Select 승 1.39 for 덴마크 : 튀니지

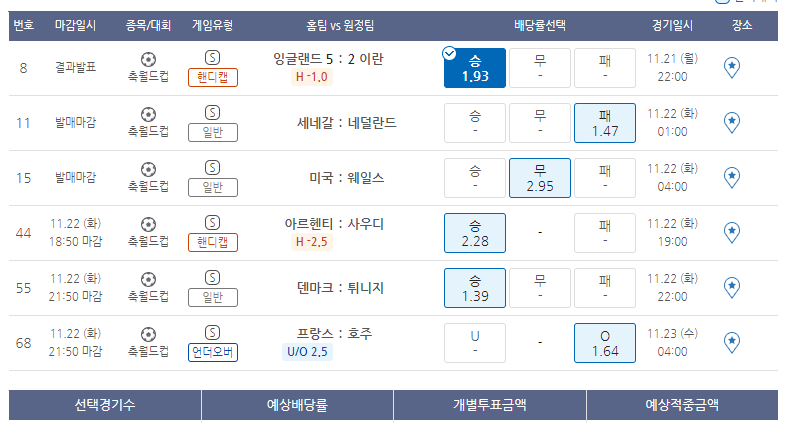475,288
